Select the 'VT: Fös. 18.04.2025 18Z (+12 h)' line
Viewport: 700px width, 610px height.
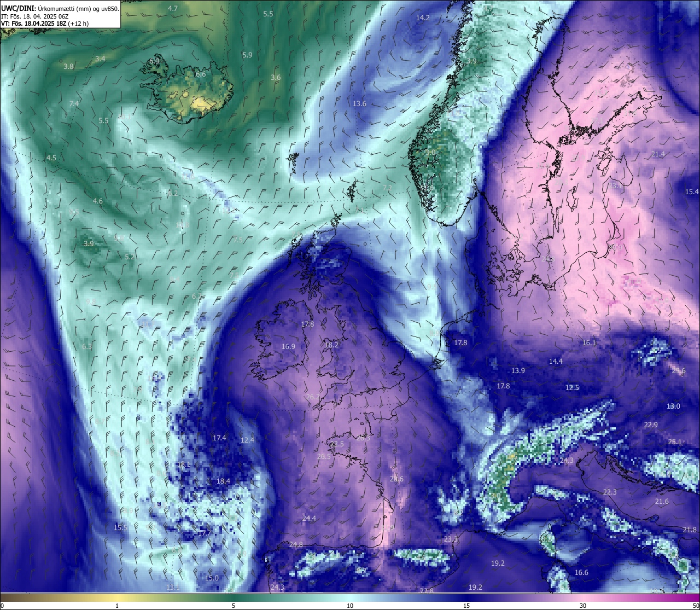tap(45, 24)
